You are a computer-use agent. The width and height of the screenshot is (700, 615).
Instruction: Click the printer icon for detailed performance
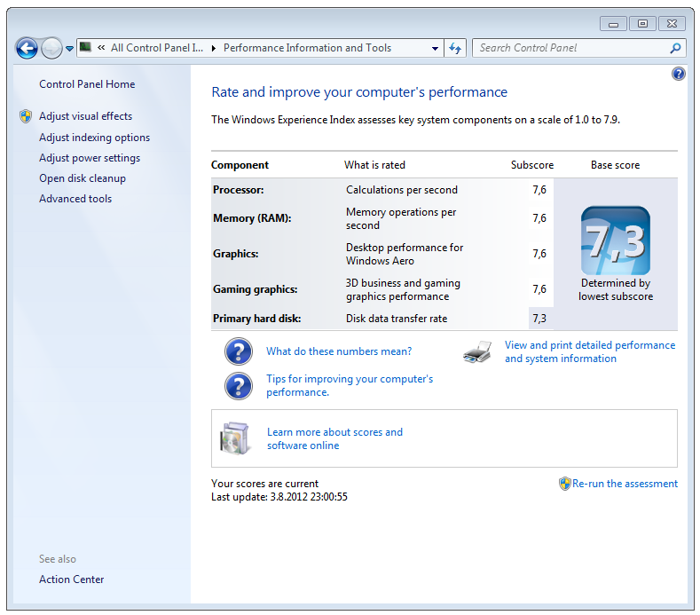[476, 352]
